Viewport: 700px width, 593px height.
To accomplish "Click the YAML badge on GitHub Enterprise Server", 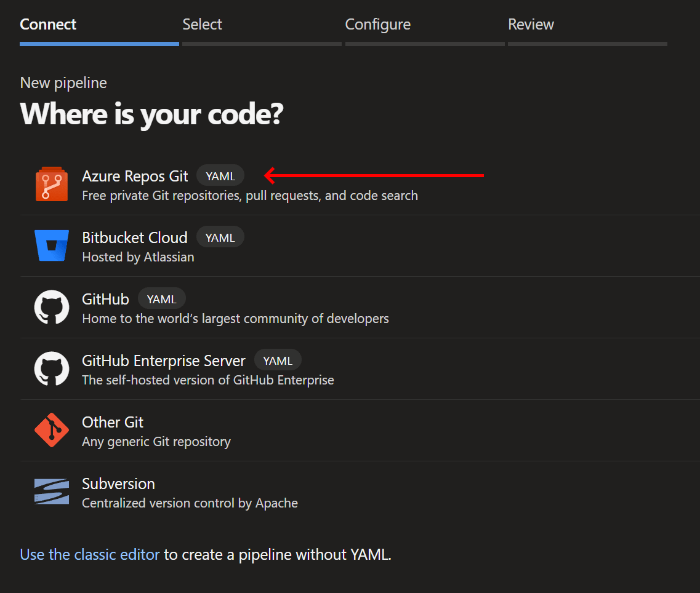I will [x=278, y=360].
